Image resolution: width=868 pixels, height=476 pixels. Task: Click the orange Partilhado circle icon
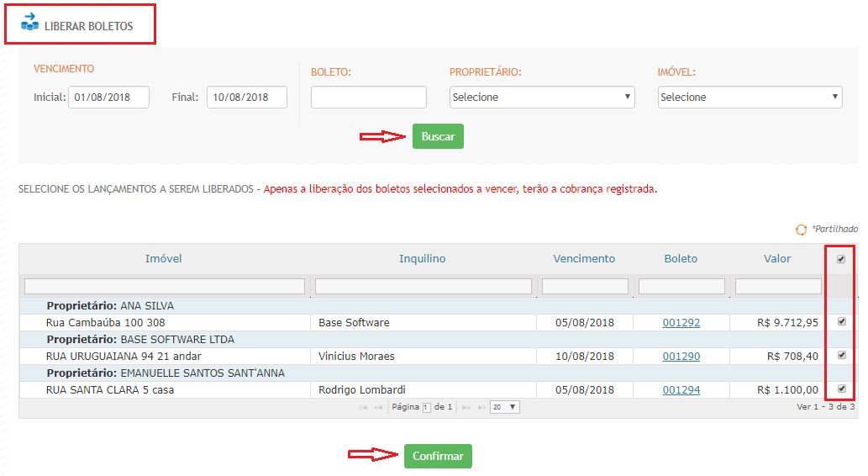(801, 229)
